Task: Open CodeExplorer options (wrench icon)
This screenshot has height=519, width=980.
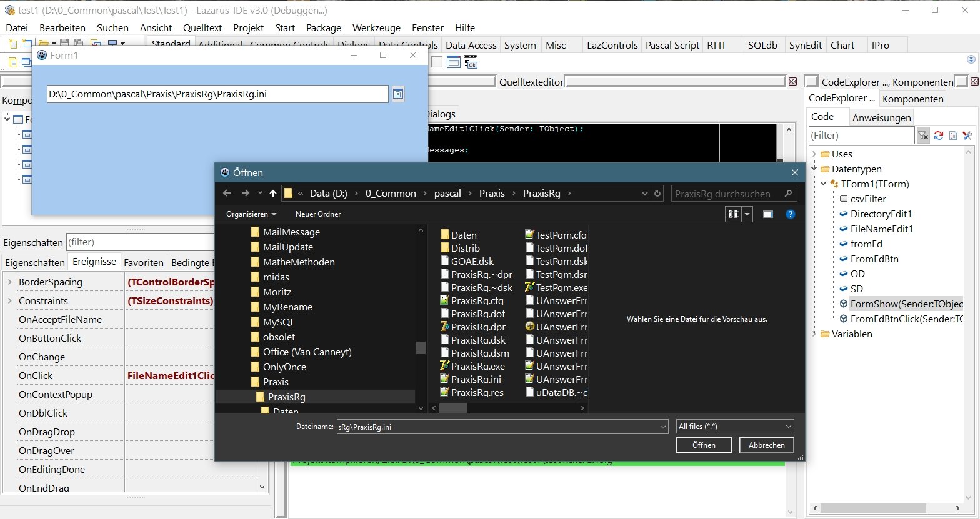Action: pos(967,136)
